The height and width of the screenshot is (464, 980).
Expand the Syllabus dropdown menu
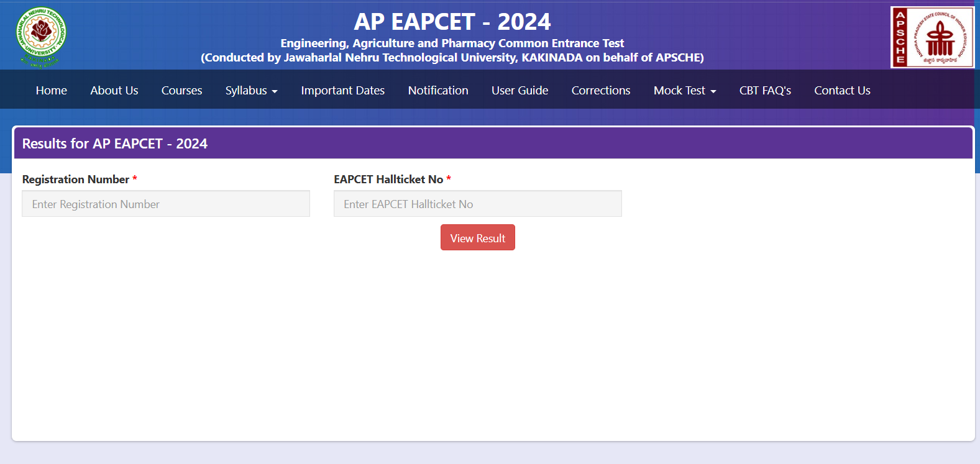click(x=251, y=90)
